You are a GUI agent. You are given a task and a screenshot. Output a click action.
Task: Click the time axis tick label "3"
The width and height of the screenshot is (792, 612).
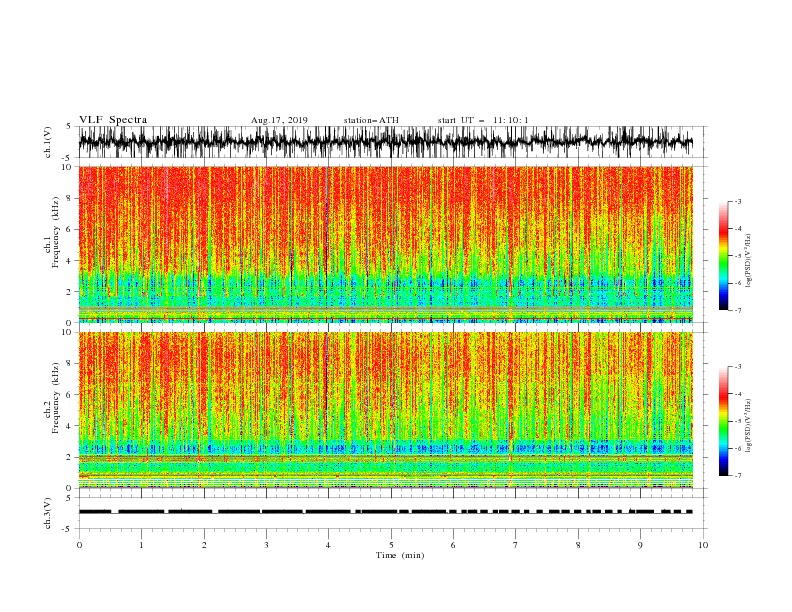click(x=266, y=545)
